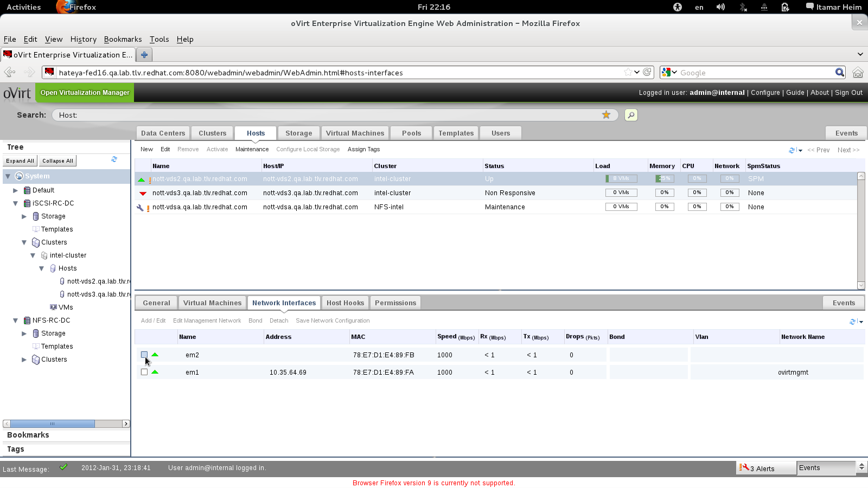Click the search magnifier button in oVirt
The width and height of the screenshot is (868, 488).
tap(631, 115)
